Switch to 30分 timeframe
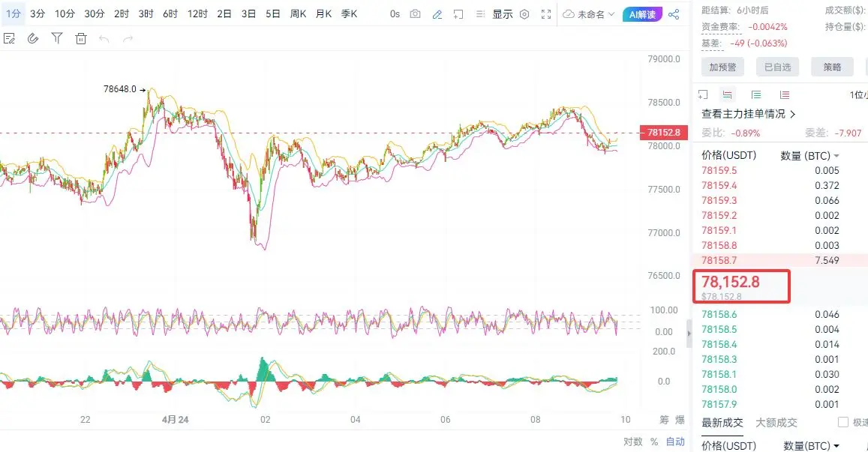The image size is (868, 452). [94, 13]
